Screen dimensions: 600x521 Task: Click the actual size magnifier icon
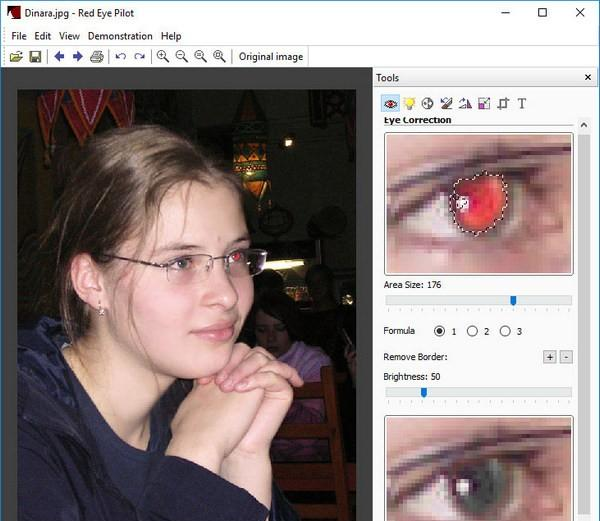point(200,57)
